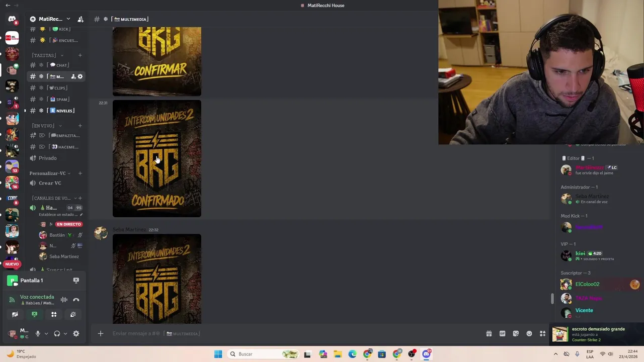
Task: Deafen with headphones button
Action: 57,333
